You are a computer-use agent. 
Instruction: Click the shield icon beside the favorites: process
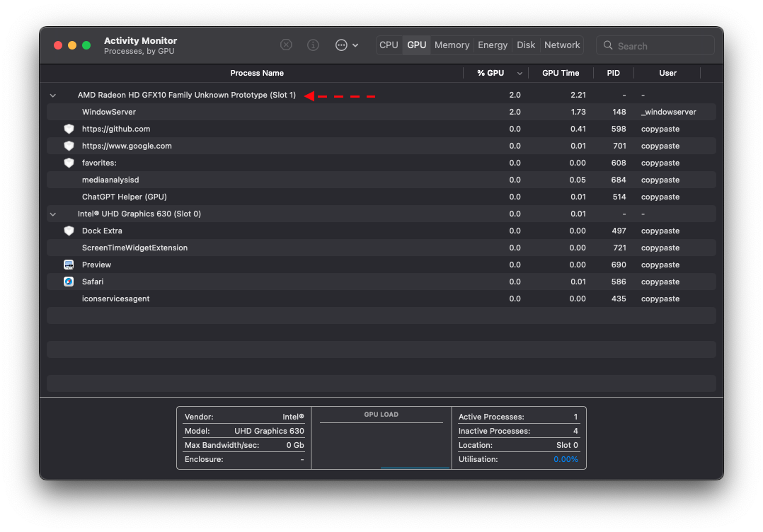(x=69, y=163)
